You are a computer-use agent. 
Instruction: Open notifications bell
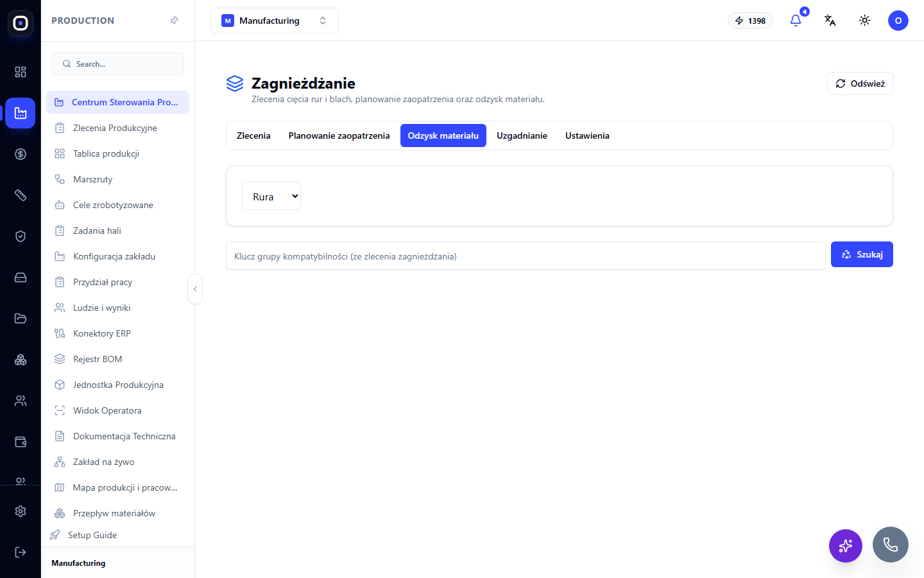coord(796,21)
